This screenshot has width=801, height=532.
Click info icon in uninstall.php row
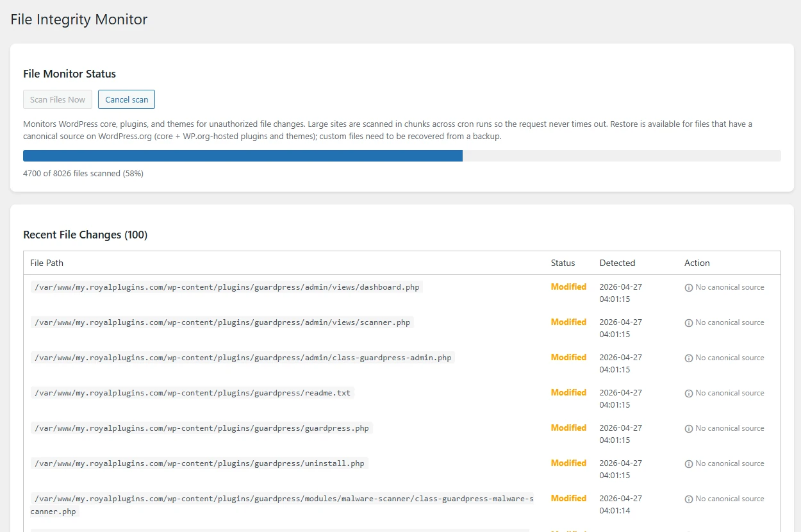tap(689, 464)
